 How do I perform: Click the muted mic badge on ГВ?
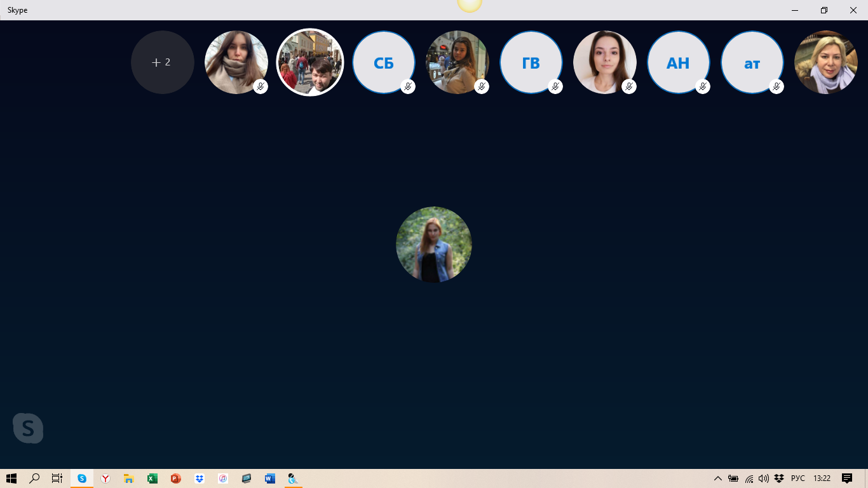pyautogui.click(x=555, y=86)
